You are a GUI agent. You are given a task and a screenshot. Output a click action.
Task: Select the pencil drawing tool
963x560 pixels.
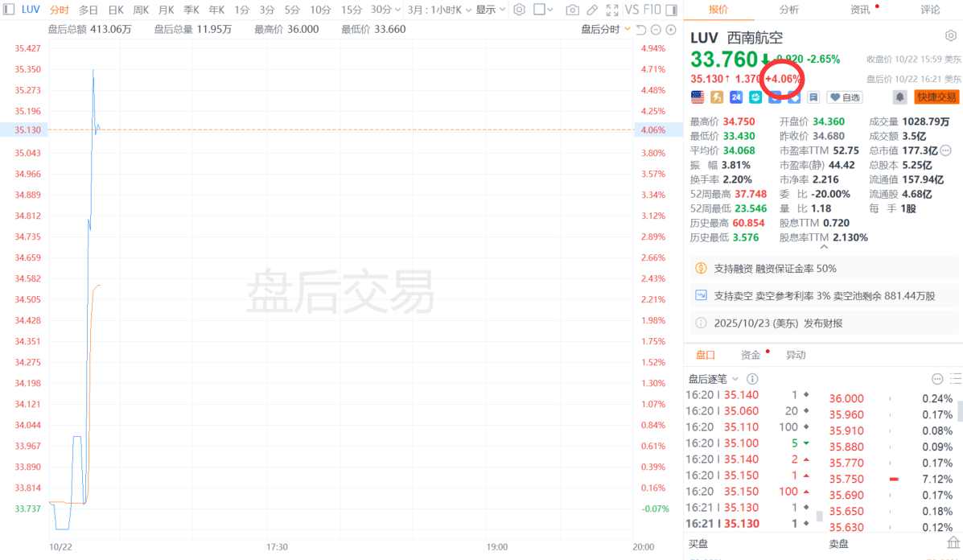pyautogui.click(x=592, y=10)
